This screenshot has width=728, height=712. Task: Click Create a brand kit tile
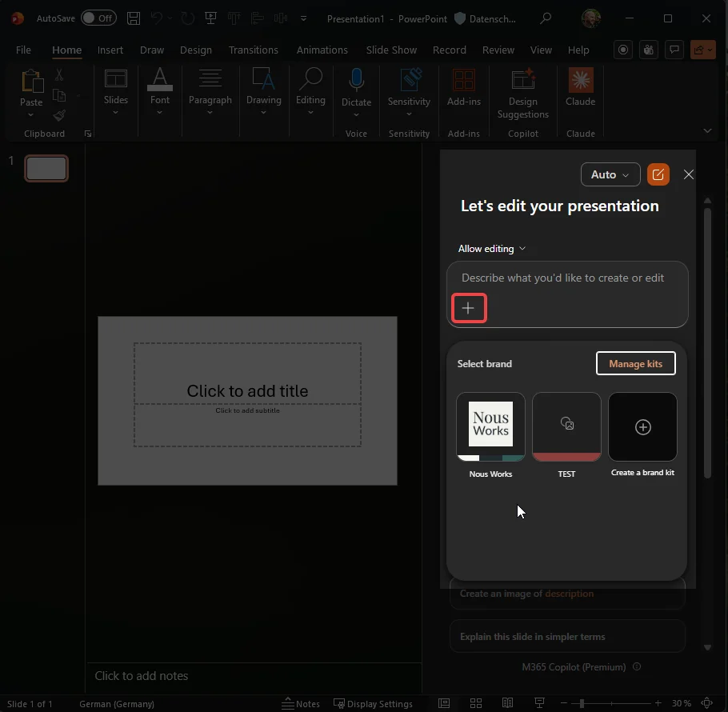tap(642, 427)
